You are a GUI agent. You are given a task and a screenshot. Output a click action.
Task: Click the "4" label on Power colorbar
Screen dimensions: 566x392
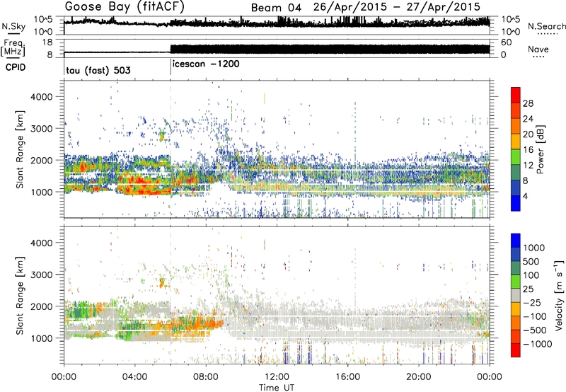(x=526, y=196)
